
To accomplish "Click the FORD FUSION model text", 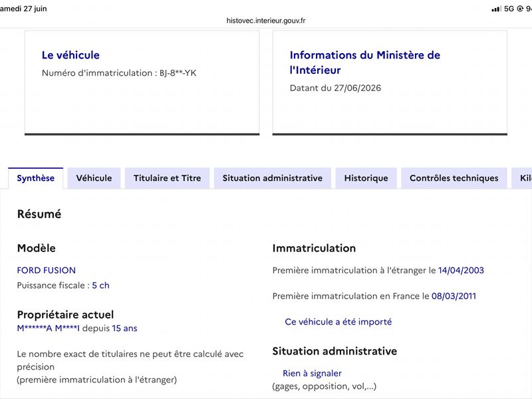I will pyautogui.click(x=47, y=270).
